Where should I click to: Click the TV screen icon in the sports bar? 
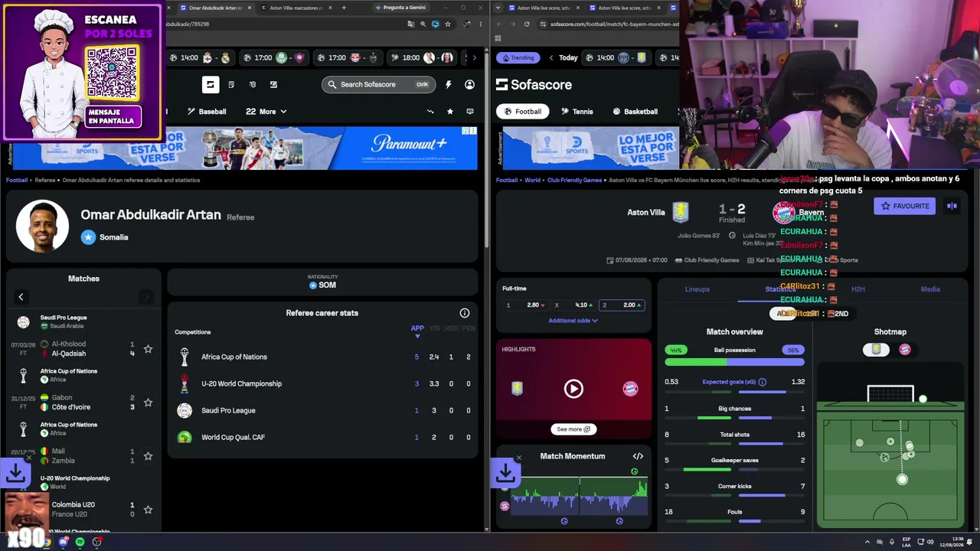[469, 112]
